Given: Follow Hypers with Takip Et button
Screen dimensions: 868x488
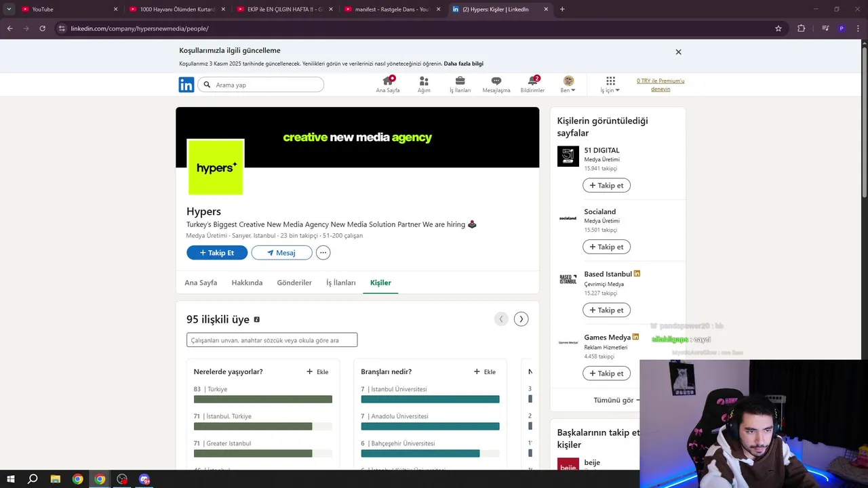Looking at the screenshot, I should (217, 253).
